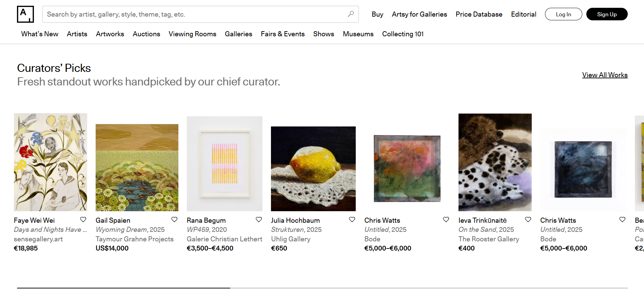The height and width of the screenshot is (299, 644).
Task: Open Gail Spaien Wyoming Dream thumbnail
Action: tap(137, 167)
